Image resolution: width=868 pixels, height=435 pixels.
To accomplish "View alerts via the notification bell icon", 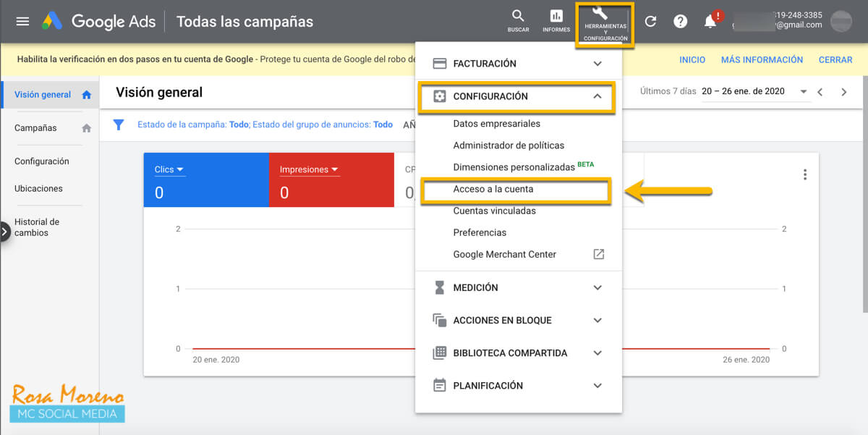I will pyautogui.click(x=710, y=21).
